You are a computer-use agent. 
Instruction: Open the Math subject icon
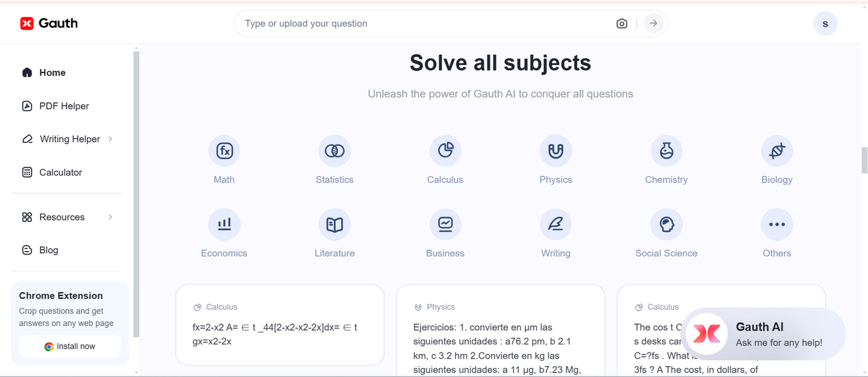pos(224,151)
